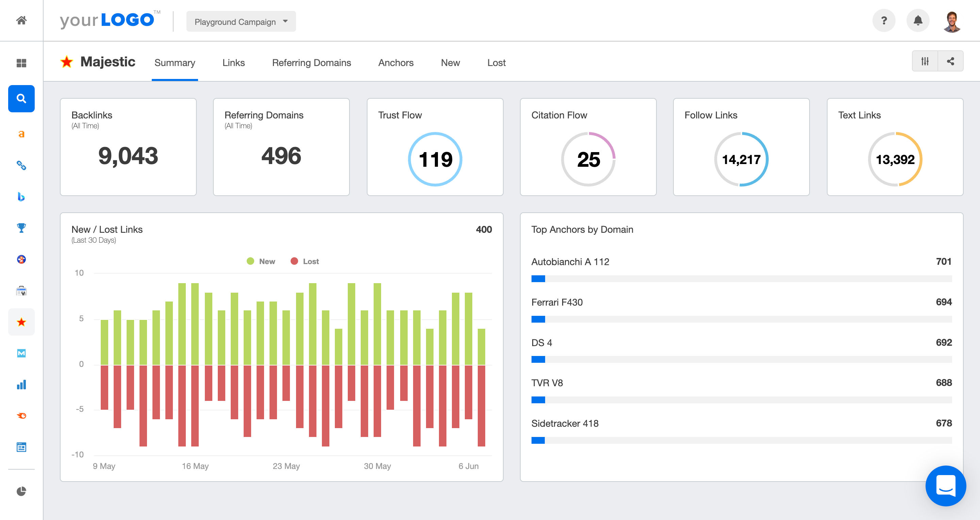The width and height of the screenshot is (980, 520).
Task: Switch to the Lost tab
Action: tap(496, 63)
